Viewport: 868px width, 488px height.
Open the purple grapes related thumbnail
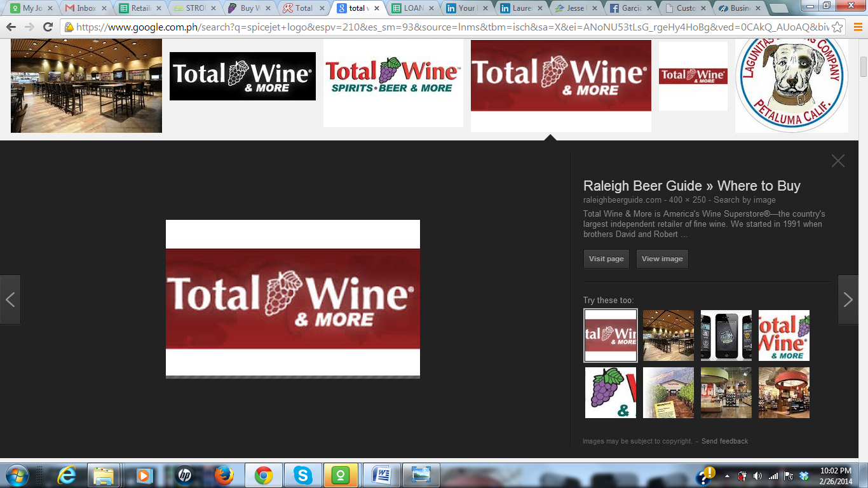click(611, 393)
